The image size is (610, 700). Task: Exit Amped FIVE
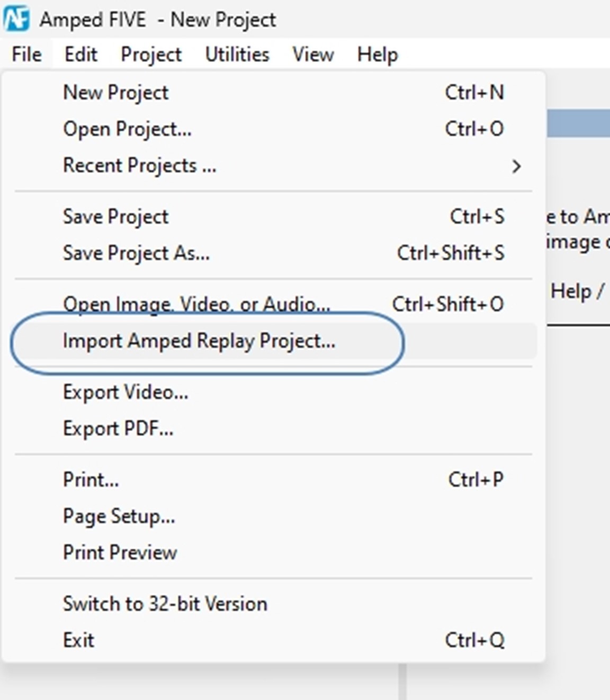[x=78, y=640]
